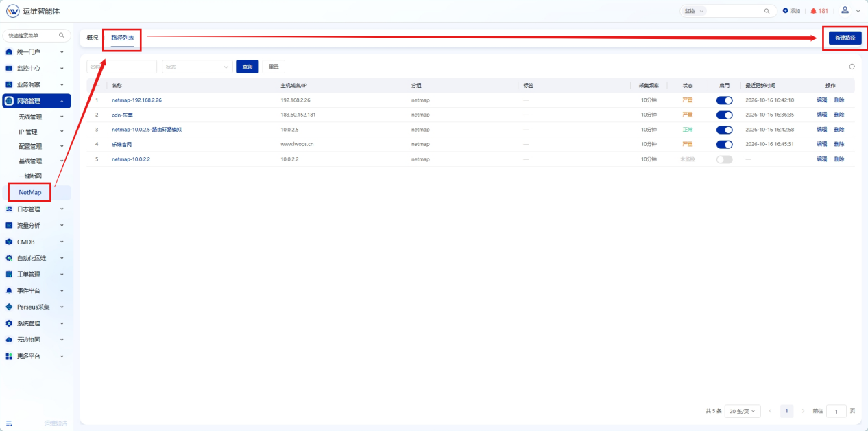Click the 流量分析 chart icon
The height and width of the screenshot is (431, 868).
(9, 226)
